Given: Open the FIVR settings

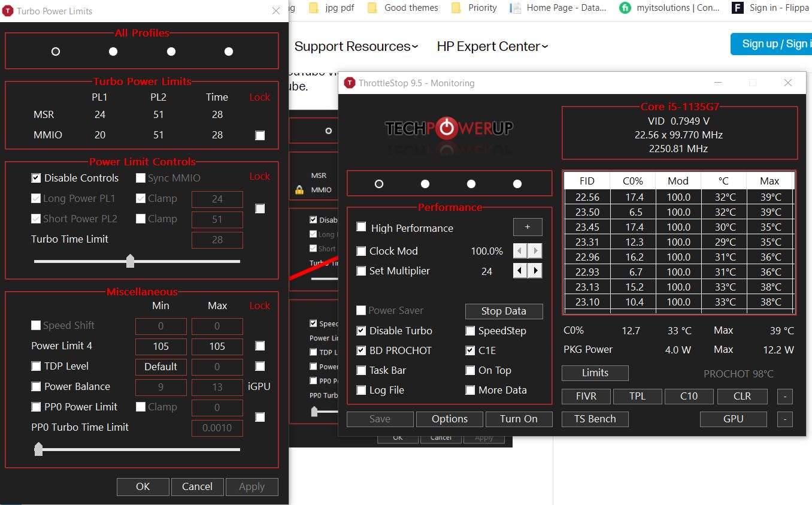Looking at the screenshot, I should tap(586, 396).
